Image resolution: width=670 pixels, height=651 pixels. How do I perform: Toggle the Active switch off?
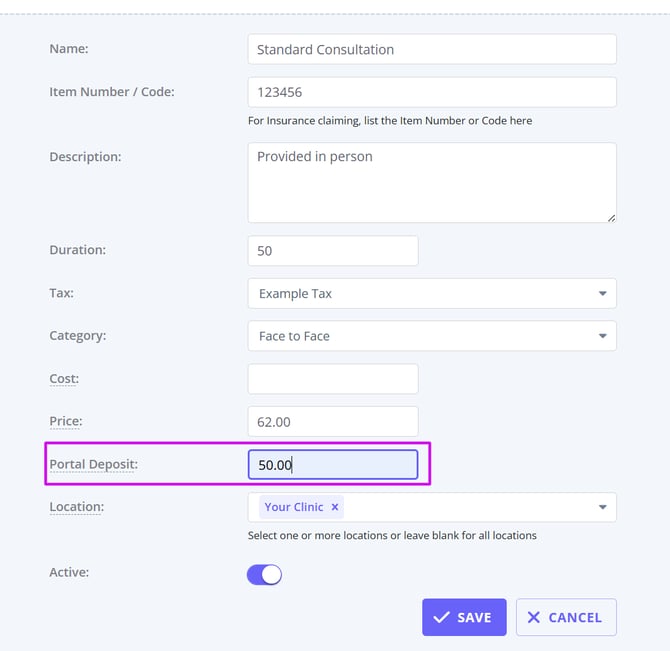[264, 574]
